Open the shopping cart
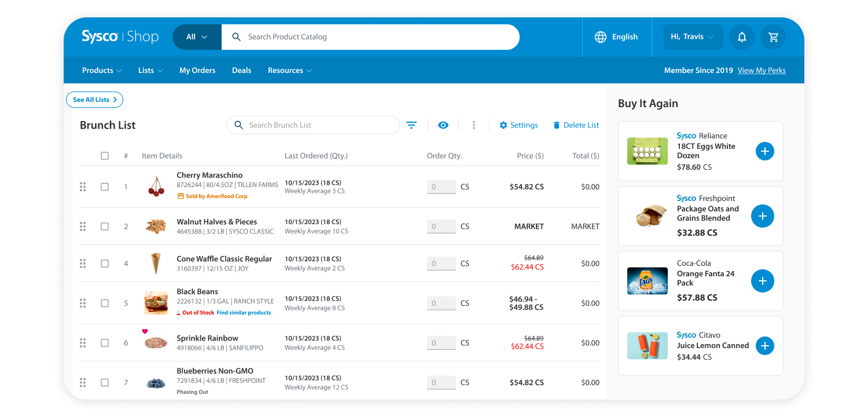 (x=773, y=37)
